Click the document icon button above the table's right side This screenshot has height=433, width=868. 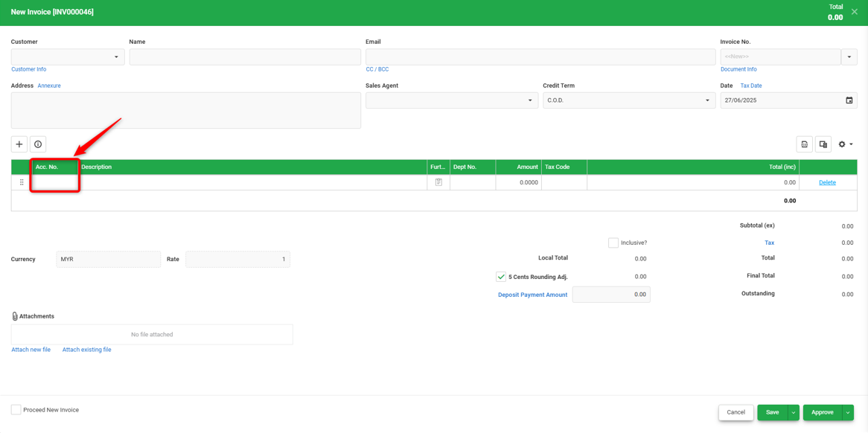804,144
